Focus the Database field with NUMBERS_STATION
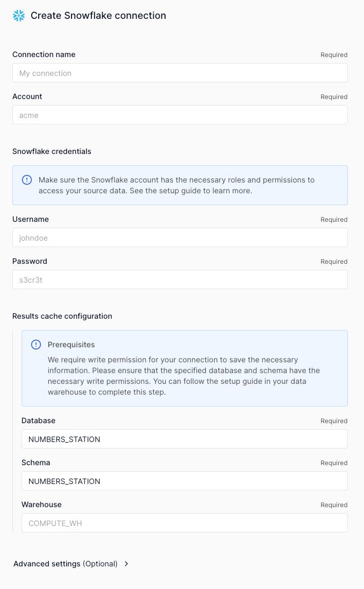The height and width of the screenshot is (589, 364). [184, 439]
